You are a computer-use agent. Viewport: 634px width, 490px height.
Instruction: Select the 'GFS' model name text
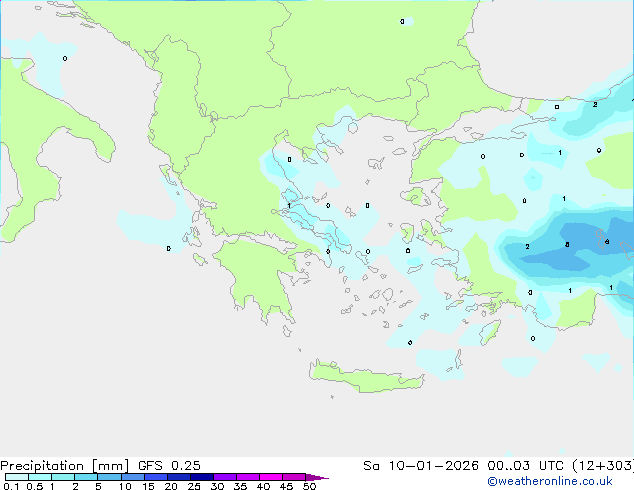[x=150, y=466]
